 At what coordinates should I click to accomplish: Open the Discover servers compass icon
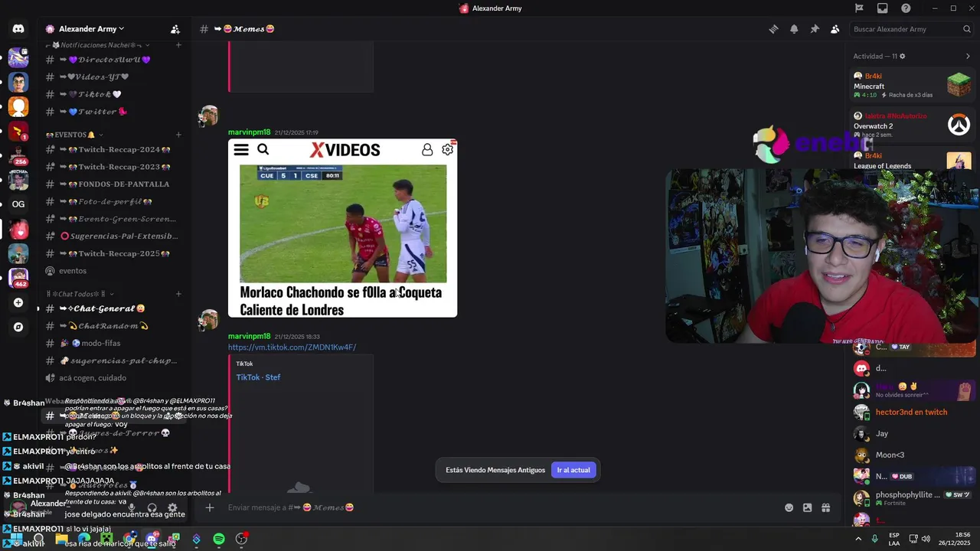click(18, 327)
